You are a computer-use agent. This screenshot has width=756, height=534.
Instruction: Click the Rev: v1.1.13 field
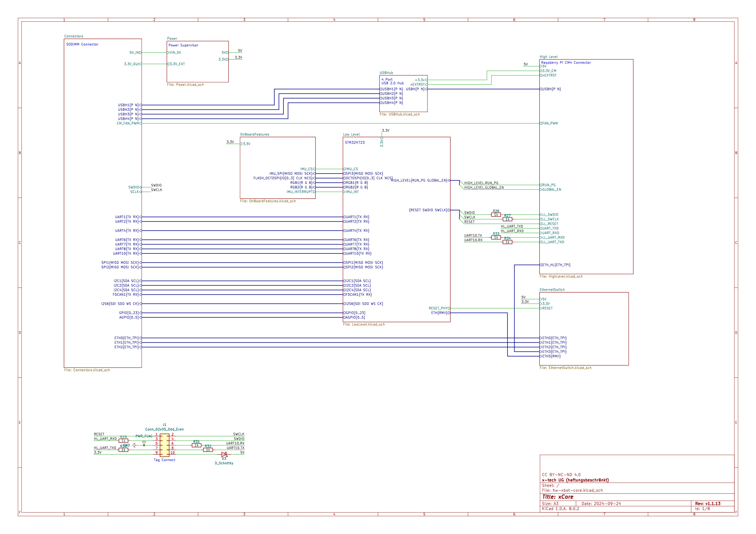(x=708, y=504)
